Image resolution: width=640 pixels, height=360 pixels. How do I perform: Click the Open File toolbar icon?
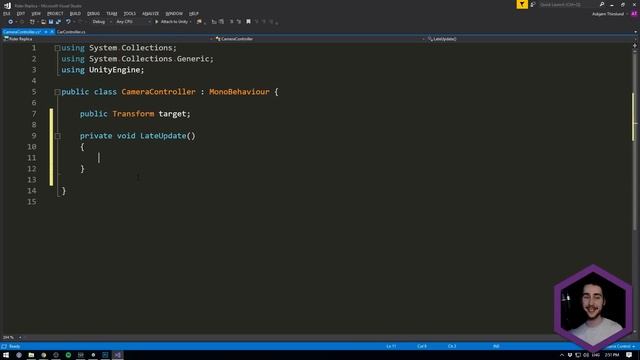(43, 22)
